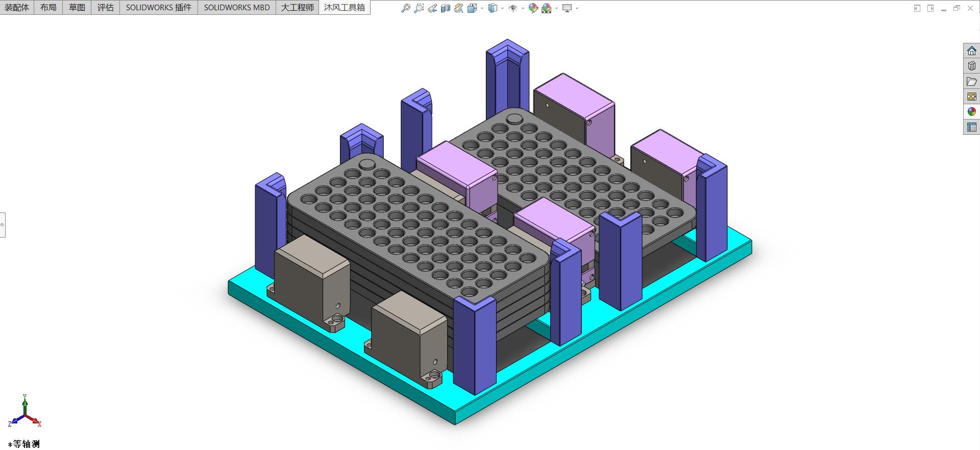The image size is (980, 450).
Task: Toggle the Section View tool
Action: (x=446, y=8)
